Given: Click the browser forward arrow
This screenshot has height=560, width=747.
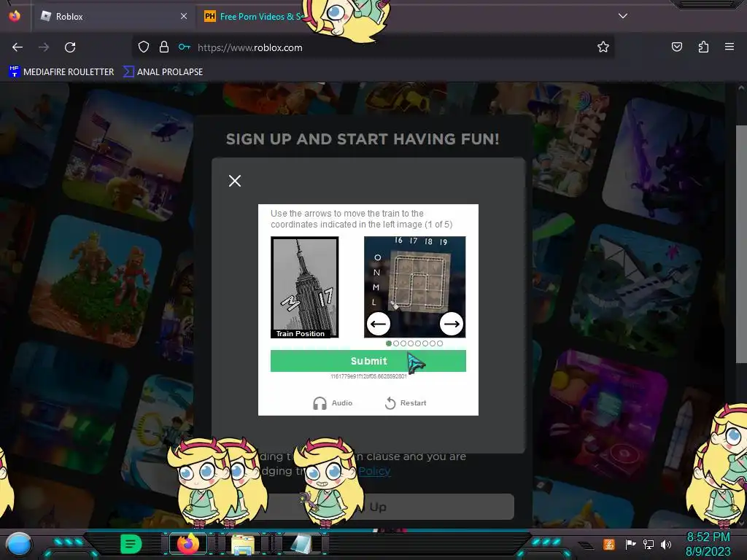Looking at the screenshot, I should click(x=44, y=47).
